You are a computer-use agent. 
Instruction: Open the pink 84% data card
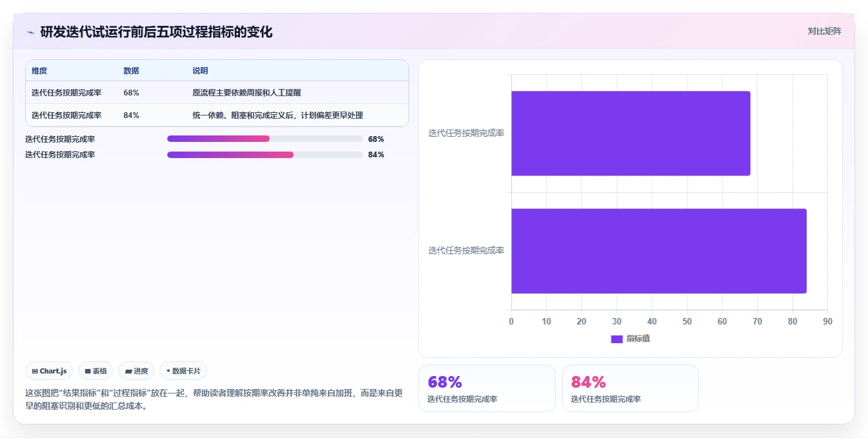point(631,388)
